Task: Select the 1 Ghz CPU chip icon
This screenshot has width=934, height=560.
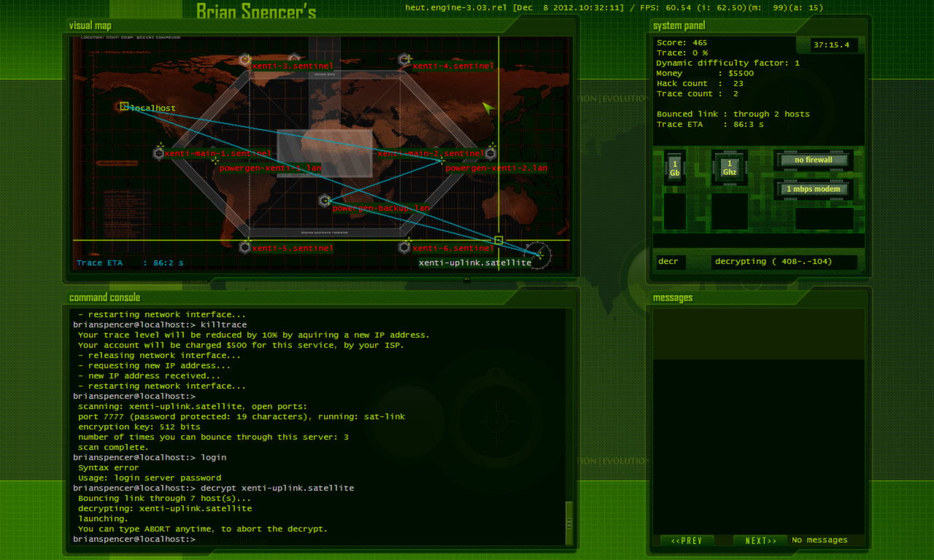Action: (x=729, y=166)
